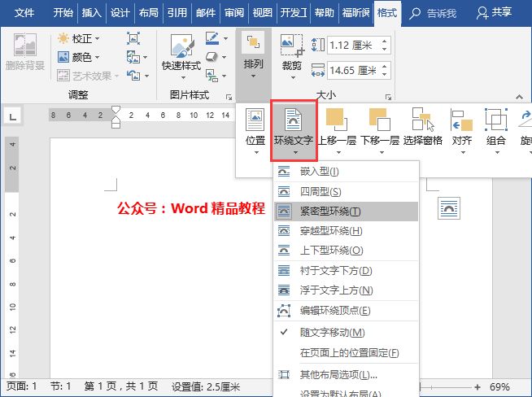Choose Top and Bottom 上下型环绕(O)
This screenshot has width=532, height=397.
(x=346, y=251)
